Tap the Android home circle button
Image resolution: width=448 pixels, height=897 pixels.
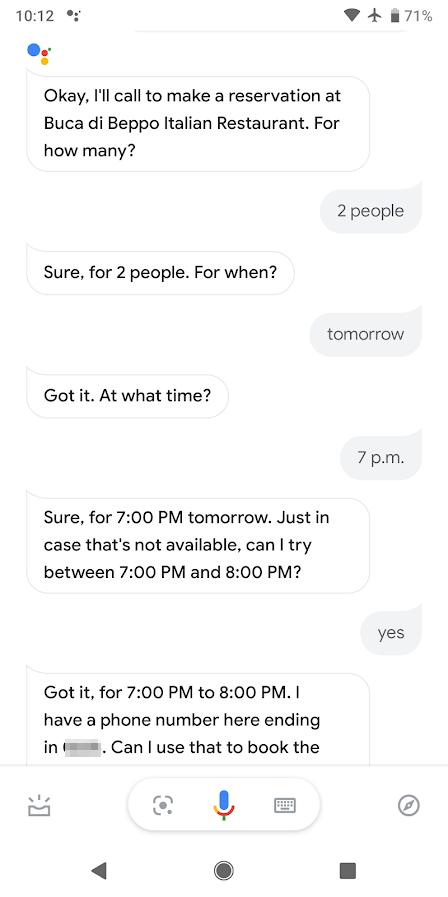(223, 871)
